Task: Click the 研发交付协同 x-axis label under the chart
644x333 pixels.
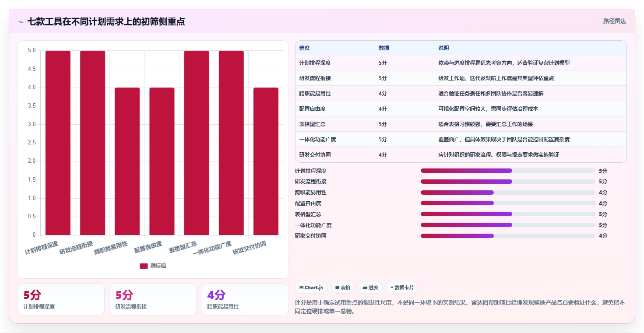Action: (x=249, y=248)
